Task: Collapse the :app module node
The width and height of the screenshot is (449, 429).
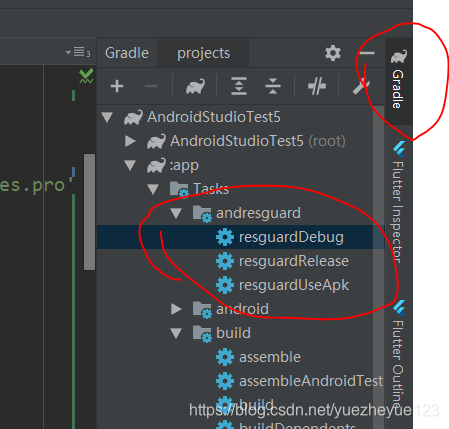Action: pos(130,165)
